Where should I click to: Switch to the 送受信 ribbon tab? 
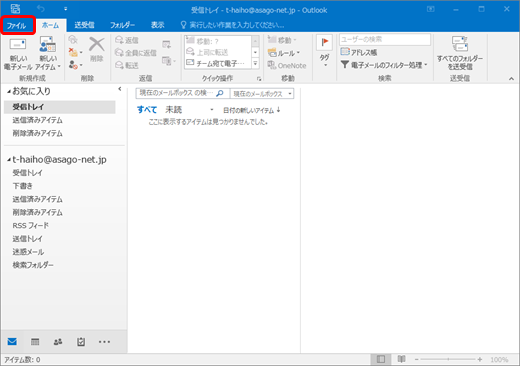pos(84,25)
